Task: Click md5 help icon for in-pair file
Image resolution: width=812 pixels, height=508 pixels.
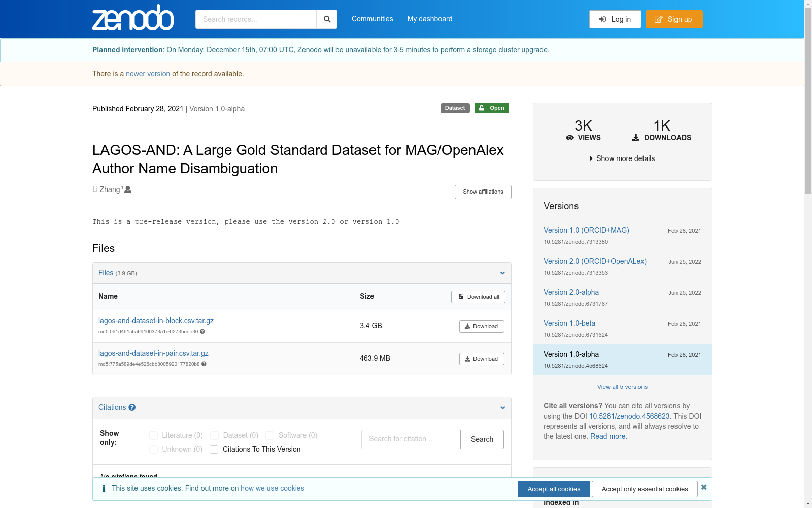Action: [204, 364]
